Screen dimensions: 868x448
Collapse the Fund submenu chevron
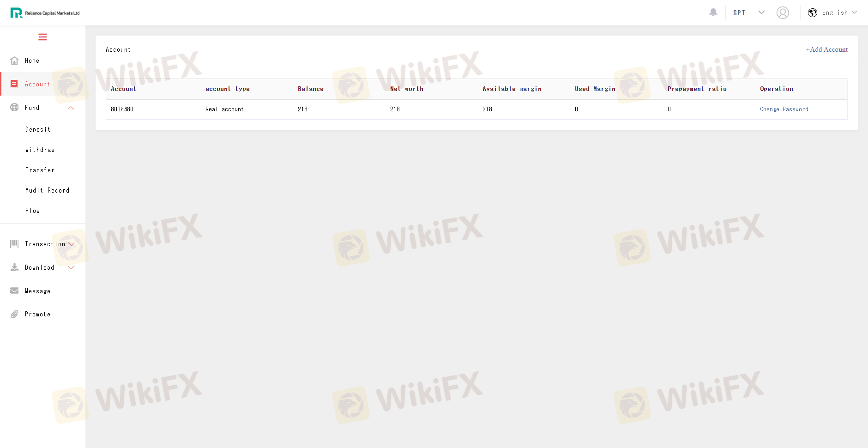coord(71,108)
